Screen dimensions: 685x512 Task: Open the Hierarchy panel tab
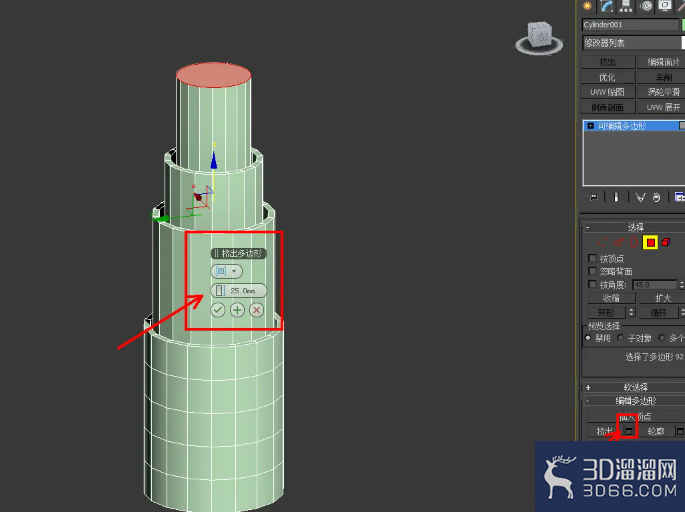pyautogui.click(x=626, y=6)
